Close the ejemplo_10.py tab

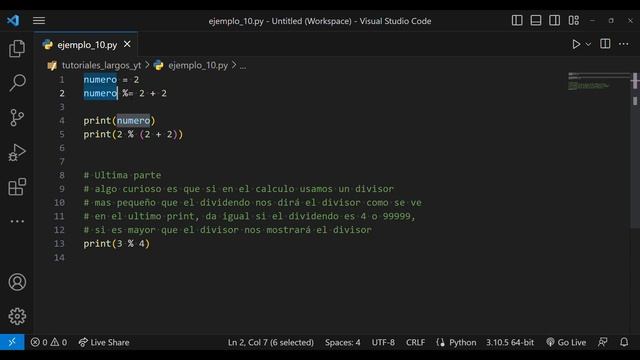point(127,44)
